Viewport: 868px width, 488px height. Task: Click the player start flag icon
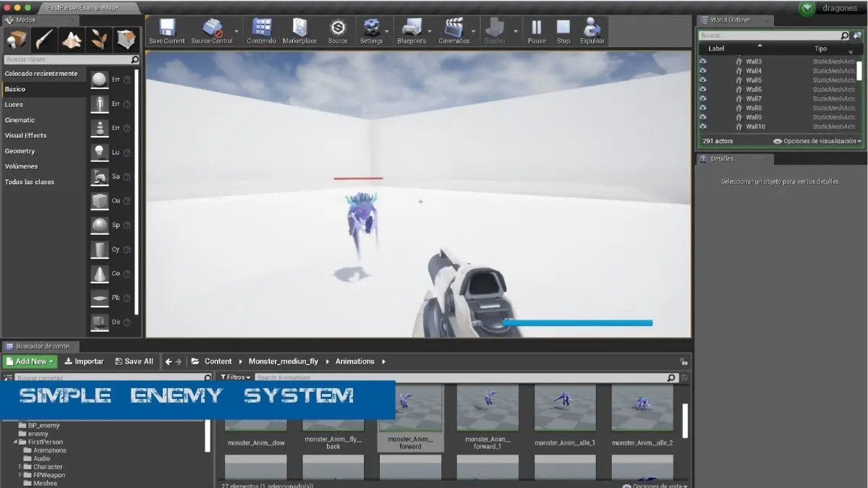point(99,176)
